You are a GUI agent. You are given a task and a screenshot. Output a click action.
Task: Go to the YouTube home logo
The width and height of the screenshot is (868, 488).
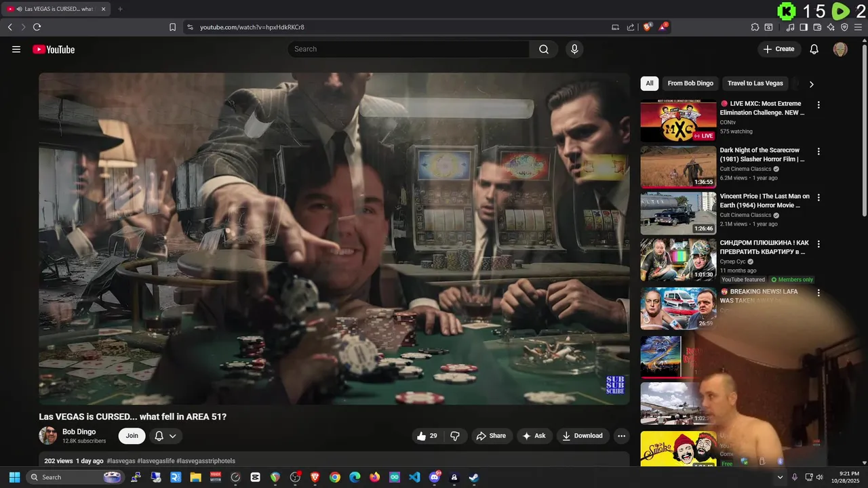[x=54, y=49]
